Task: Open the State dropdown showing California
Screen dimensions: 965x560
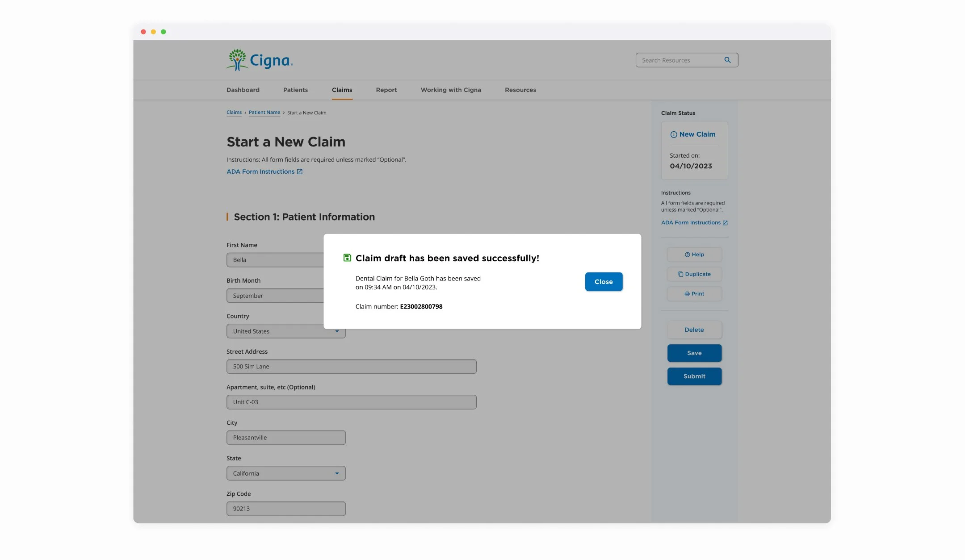Action: (286, 473)
